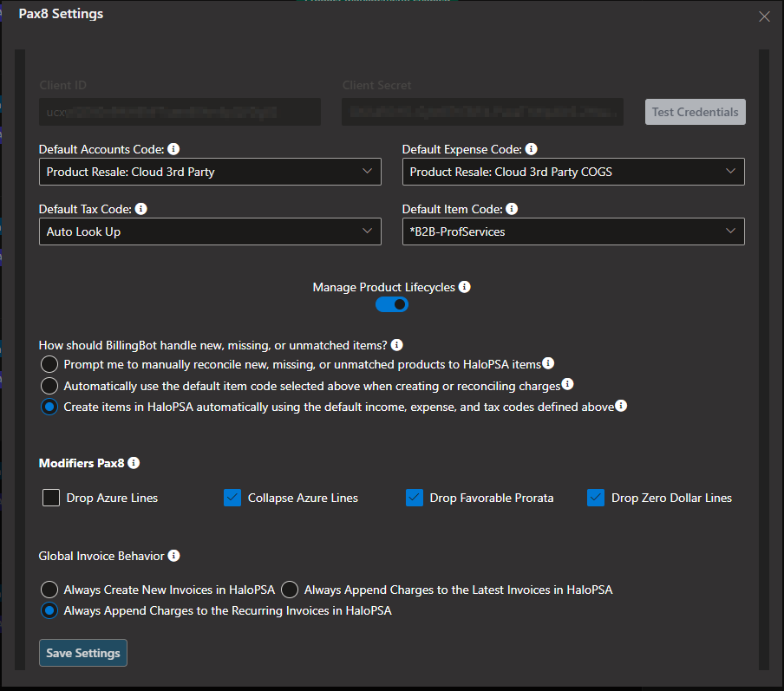Open Default Tax Code Auto Look Up dropdown
This screenshot has width=784, height=691.
(x=210, y=231)
